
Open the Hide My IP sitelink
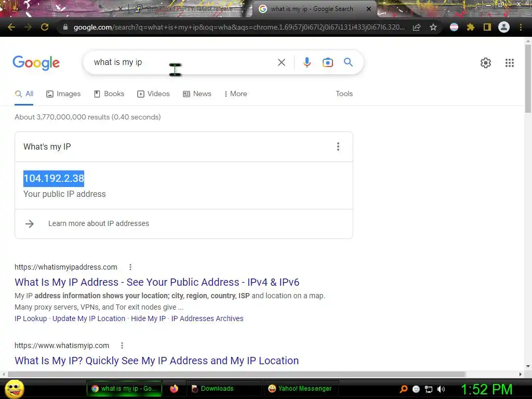[x=148, y=318]
